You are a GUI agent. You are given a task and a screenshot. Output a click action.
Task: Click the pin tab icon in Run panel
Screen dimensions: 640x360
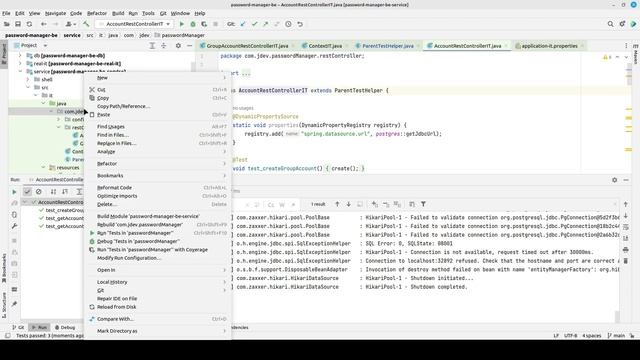[14, 304]
